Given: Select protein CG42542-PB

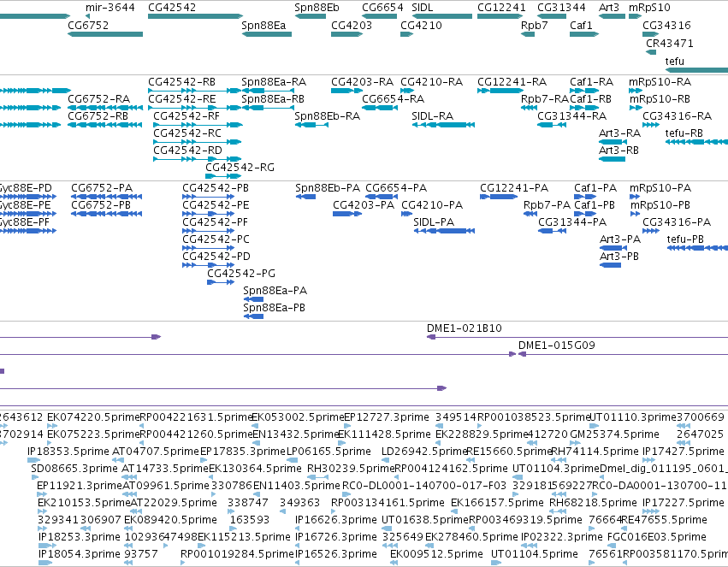Looking at the screenshot, I should (209, 197).
